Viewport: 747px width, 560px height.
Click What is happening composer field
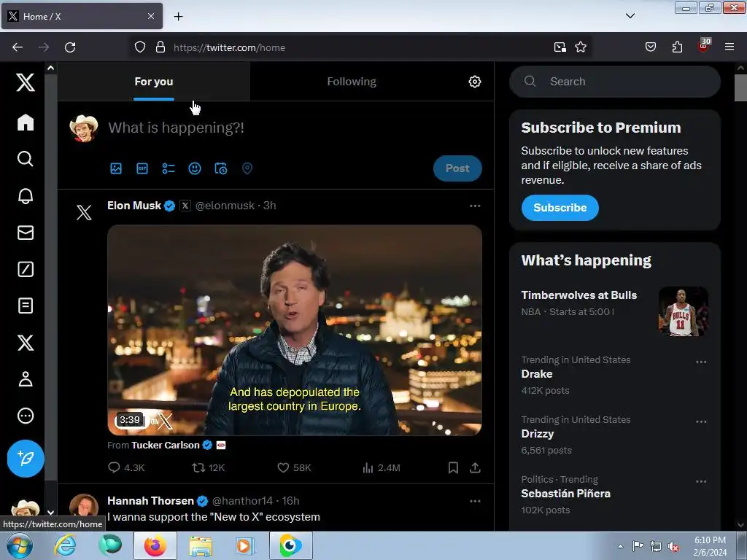point(176,128)
